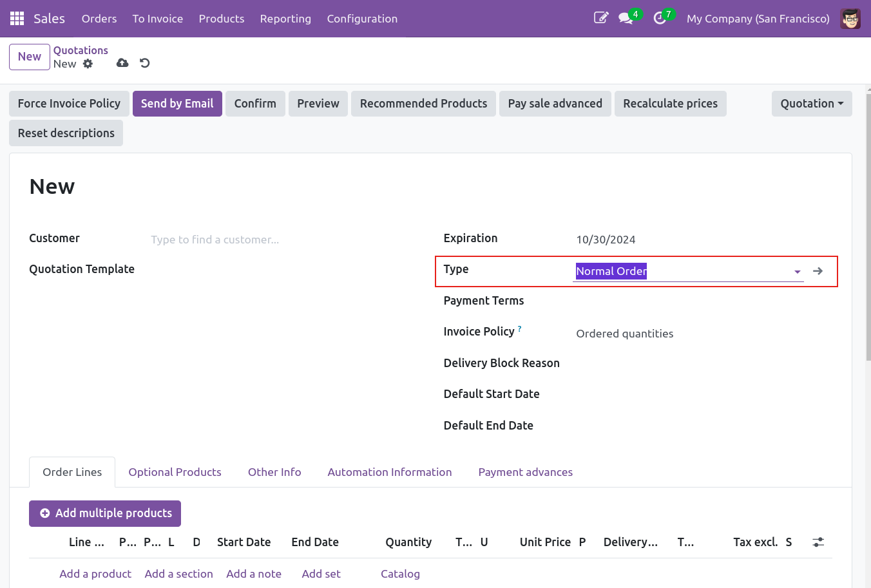Switch to the Payment advances tab
The image size is (871, 588).
(526, 472)
